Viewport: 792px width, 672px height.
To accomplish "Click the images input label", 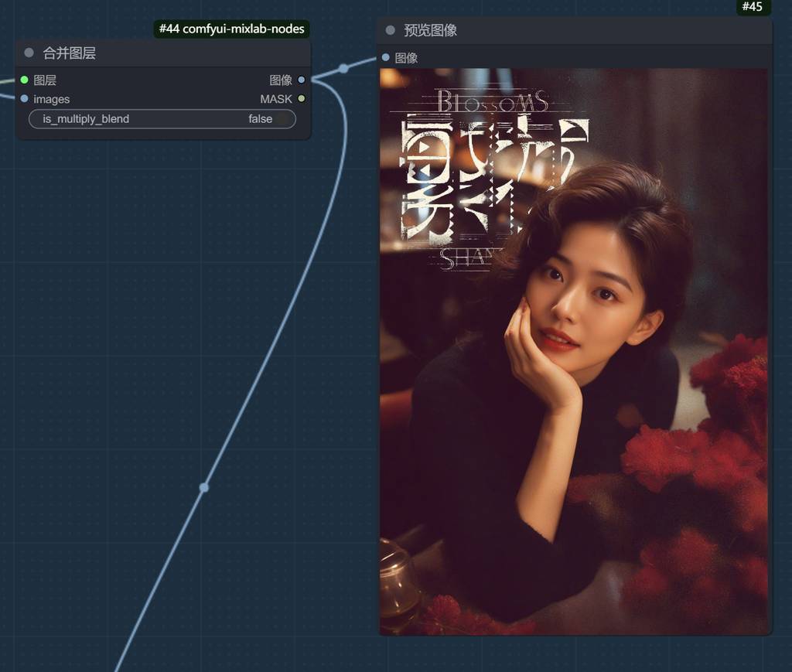I will 52,99.
